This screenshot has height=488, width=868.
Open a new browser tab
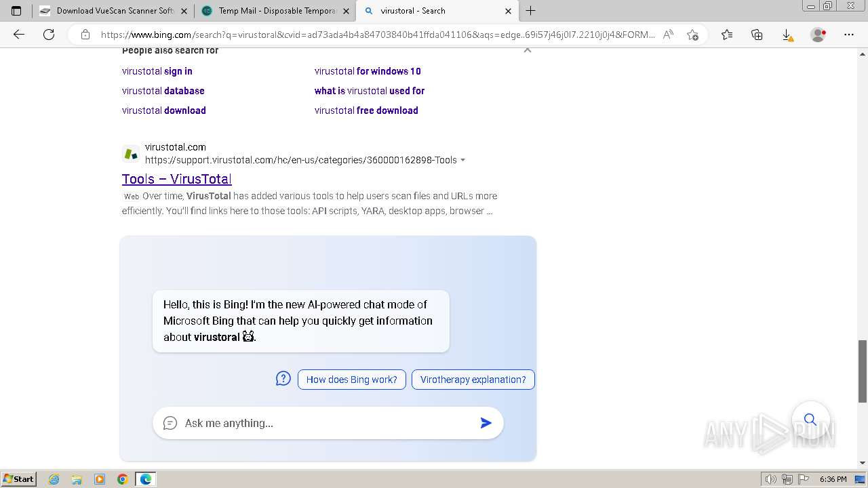point(531,11)
